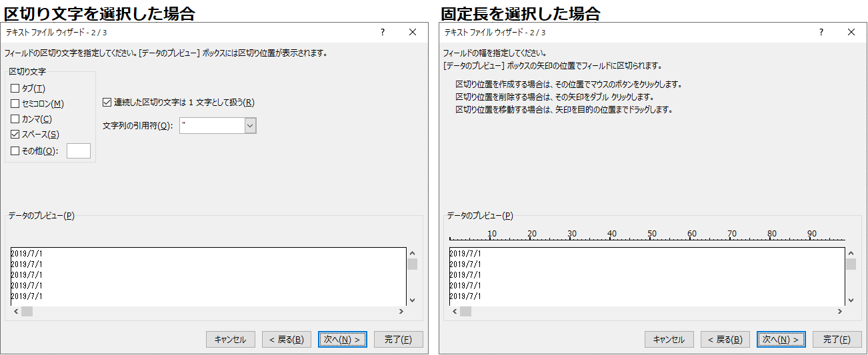Click ruler position 60 in fixed-width preview
The image size is (868, 355).
tap(692, 234)
